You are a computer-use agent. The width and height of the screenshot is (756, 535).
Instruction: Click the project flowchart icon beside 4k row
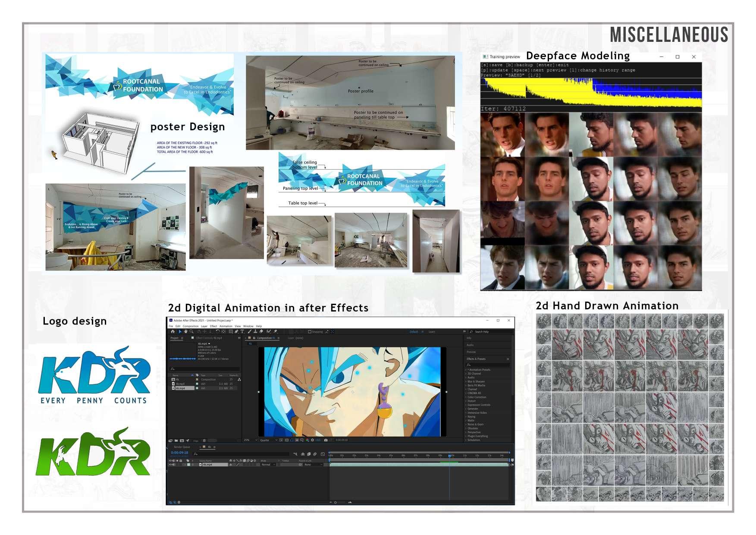click(x=239, y=380)
